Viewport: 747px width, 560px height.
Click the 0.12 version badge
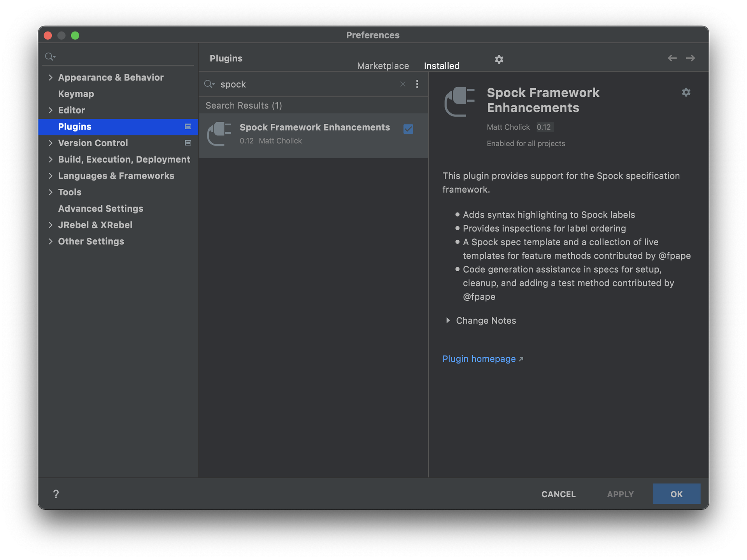[x=544, y=127]
